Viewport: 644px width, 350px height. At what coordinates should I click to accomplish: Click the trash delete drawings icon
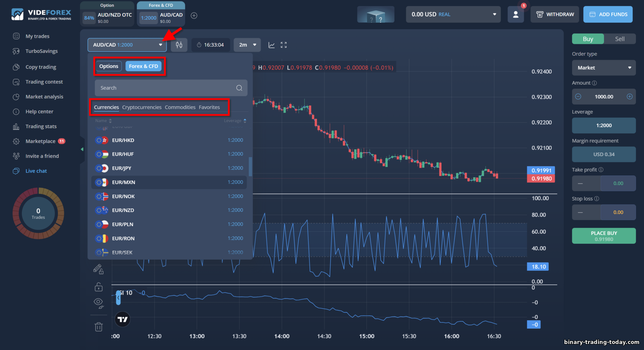point(98,327)
